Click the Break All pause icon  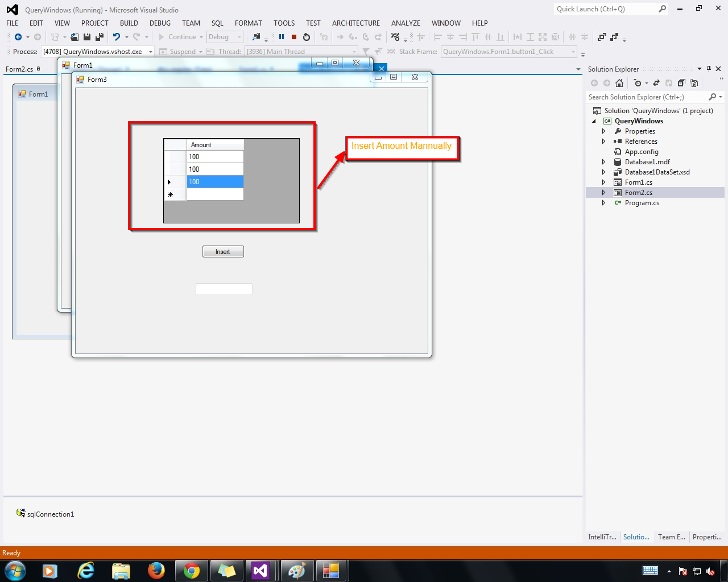(x=282, y=37)
